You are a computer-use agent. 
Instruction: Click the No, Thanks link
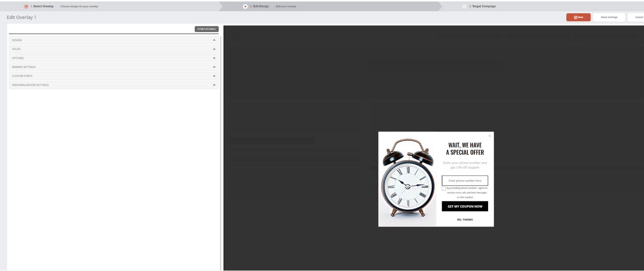465,219
